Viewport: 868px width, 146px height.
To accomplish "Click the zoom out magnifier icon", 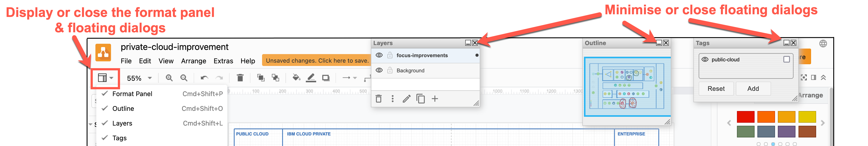I will click(184, 78).
